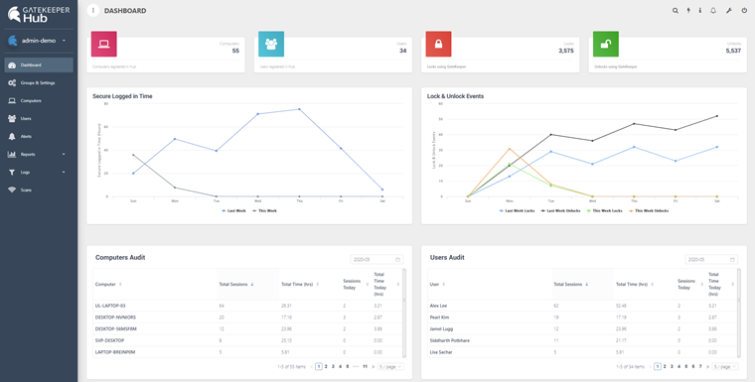The image size is (755, 382).
Task: Sort Computers Audit by Total Sessions
Action: 236,284
